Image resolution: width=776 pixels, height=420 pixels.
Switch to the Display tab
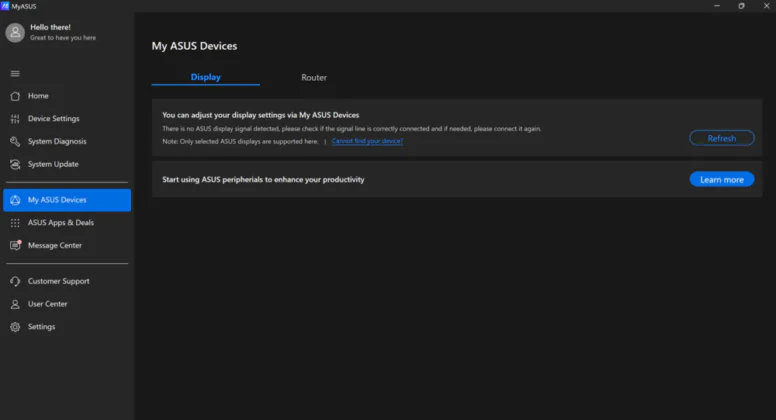tap(206, 77)
